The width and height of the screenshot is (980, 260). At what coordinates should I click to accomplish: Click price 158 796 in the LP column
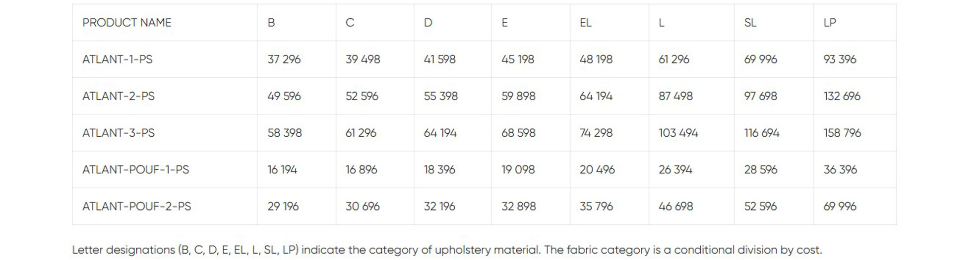(x=842, y=133)
